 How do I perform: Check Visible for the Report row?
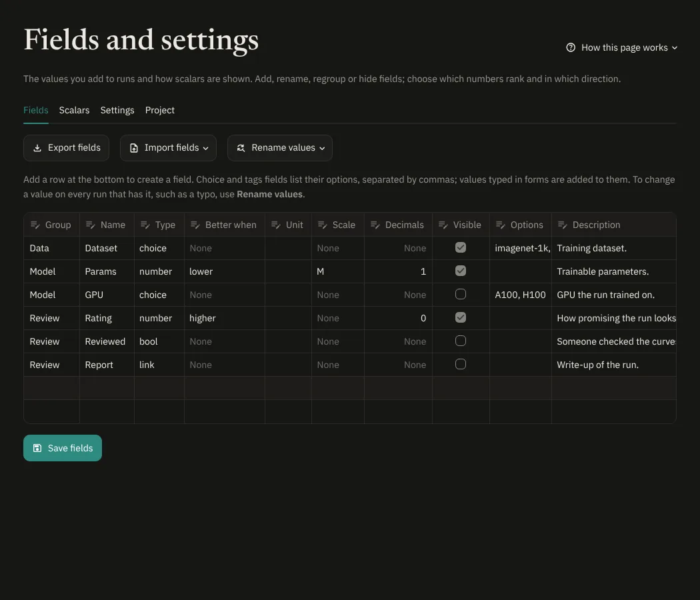(x=461, y=364)
